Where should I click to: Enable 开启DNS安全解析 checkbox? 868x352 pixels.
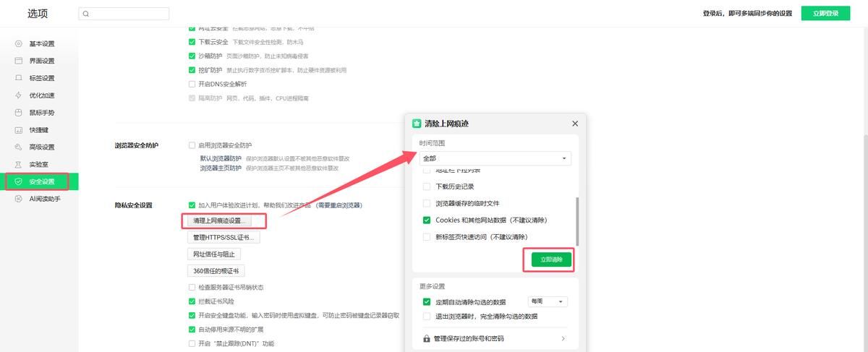coord(192,84)
